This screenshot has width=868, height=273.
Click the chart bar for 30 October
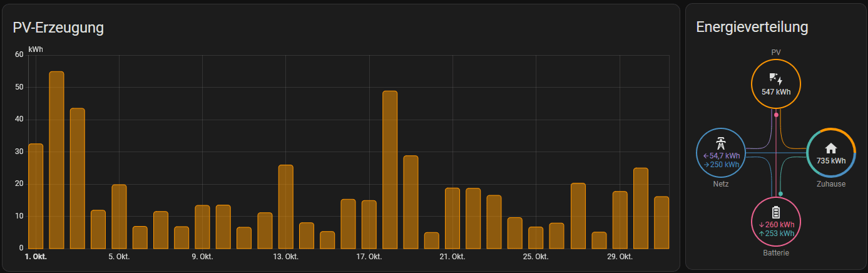pyautogui.click(x=640, y=209)
